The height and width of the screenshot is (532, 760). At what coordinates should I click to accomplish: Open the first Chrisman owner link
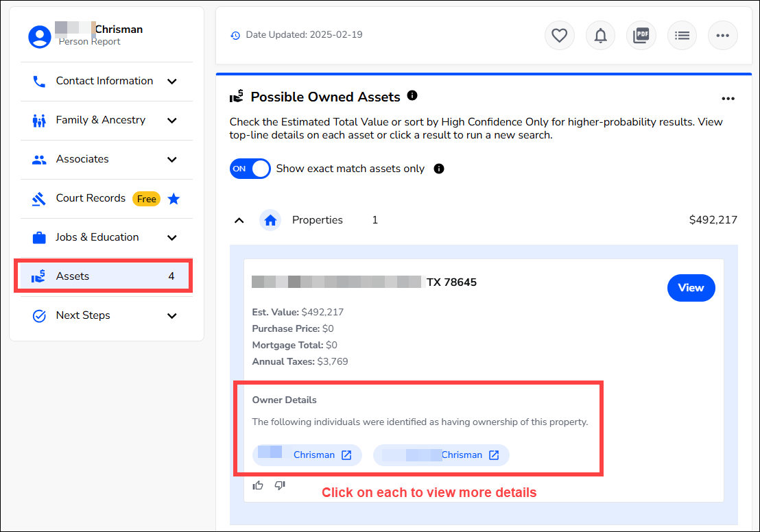[307, 455]
